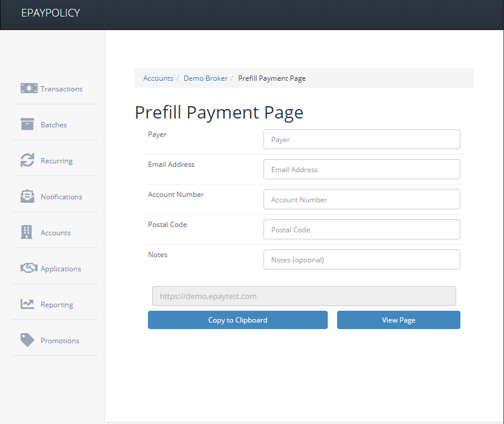Click the Batches archive box icon
Viewport: 504px width, 424px height.
pos(27,124)
